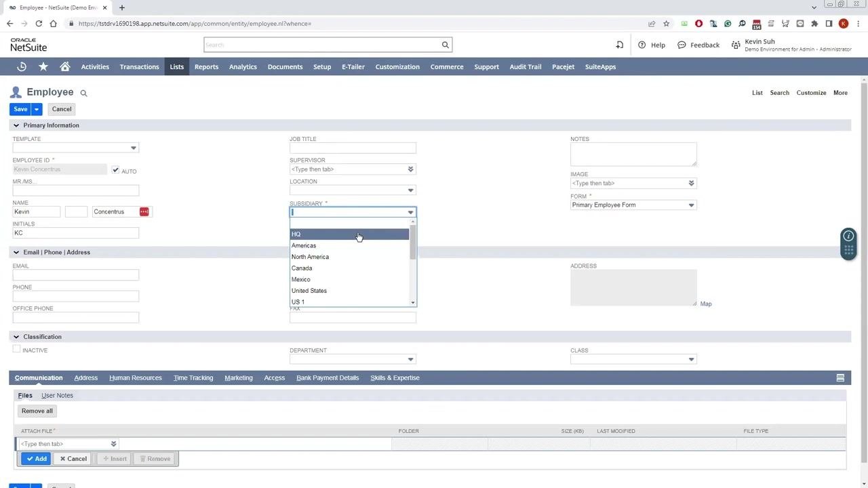Screen dimensions: 868x488
Task: Click the floating info icon at right edge
Action: [x=848, y=236]
